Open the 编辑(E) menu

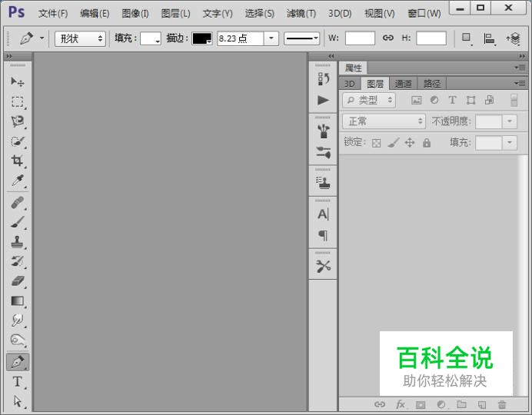(95, 14)
